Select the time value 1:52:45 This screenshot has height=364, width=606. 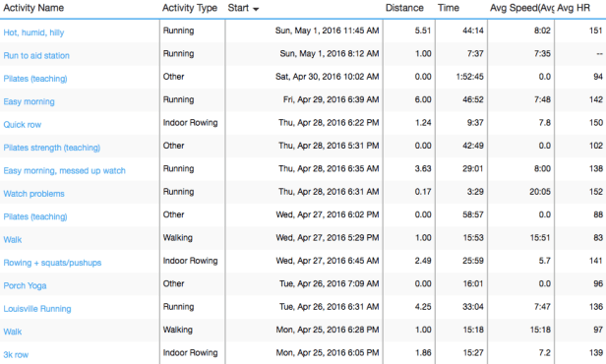[x=469, y=77]
